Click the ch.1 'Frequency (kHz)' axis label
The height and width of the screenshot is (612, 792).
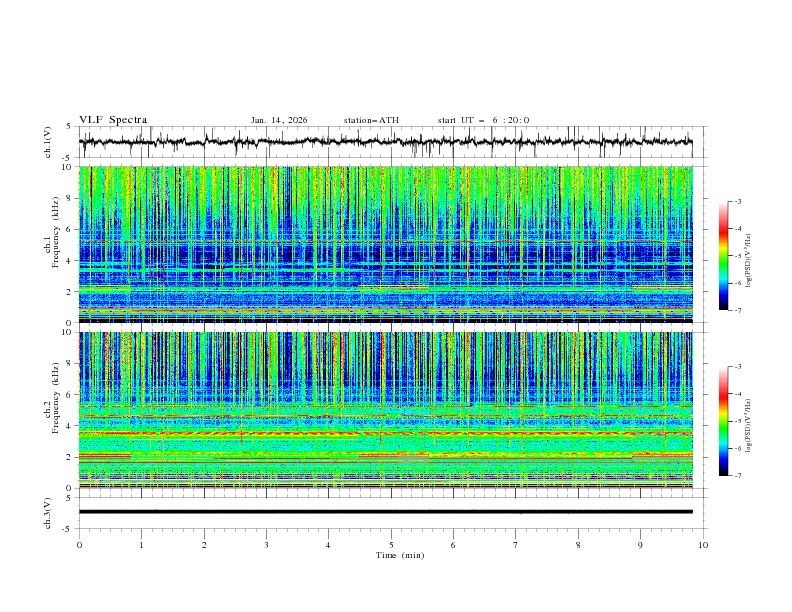tap(56, 232)
